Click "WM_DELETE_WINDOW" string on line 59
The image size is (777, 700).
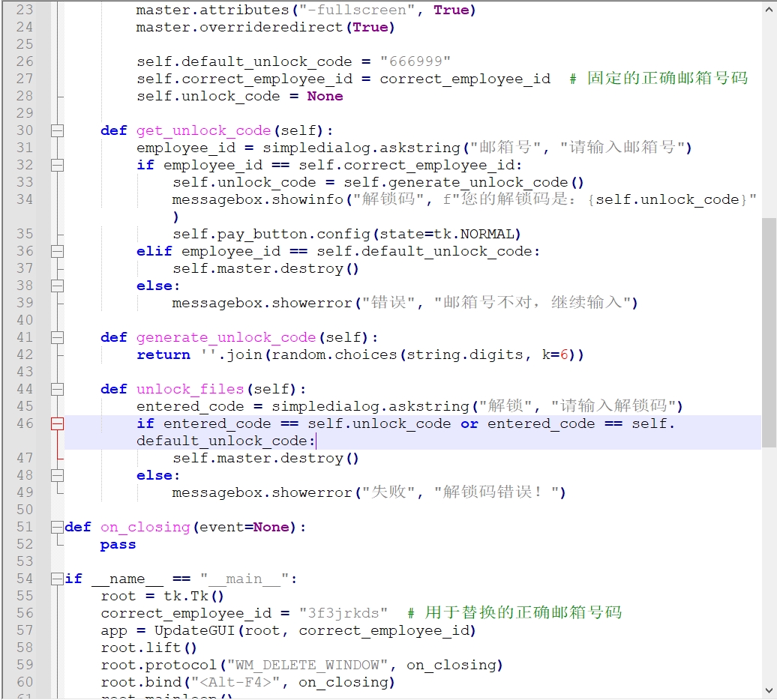coord(307,665)
